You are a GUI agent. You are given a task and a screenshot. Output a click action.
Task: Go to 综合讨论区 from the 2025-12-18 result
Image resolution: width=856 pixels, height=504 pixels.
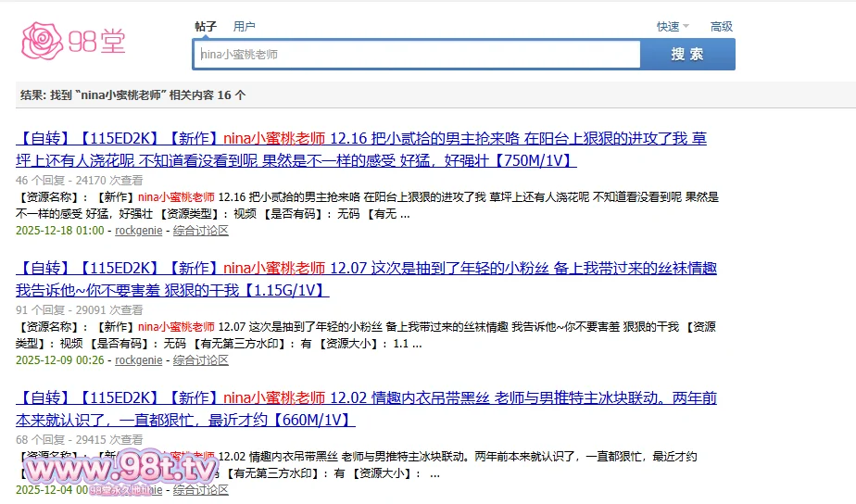click(x=200, y=230)
